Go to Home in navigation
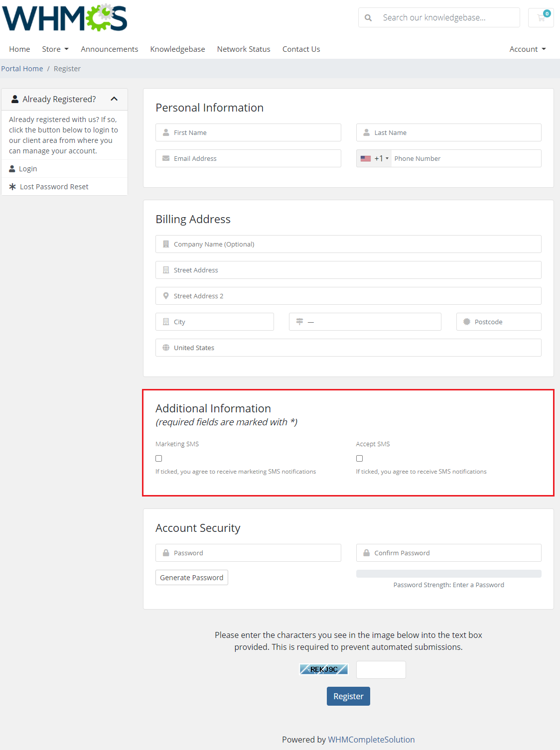The height and width of the screenshot is (750, 560). tap(19, 49)
